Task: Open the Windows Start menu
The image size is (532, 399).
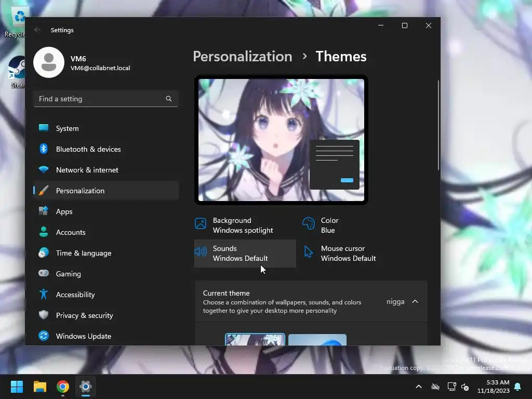Action: [17, 387]
